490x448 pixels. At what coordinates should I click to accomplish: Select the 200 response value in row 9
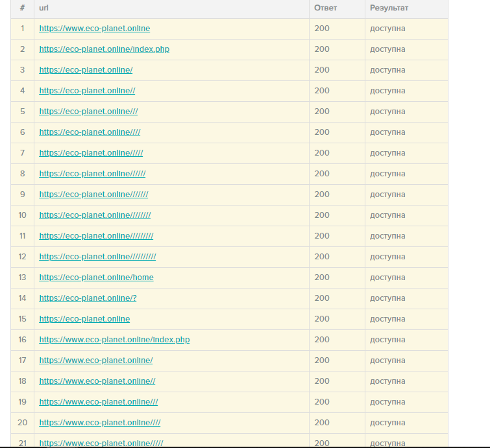coord(322,195)
